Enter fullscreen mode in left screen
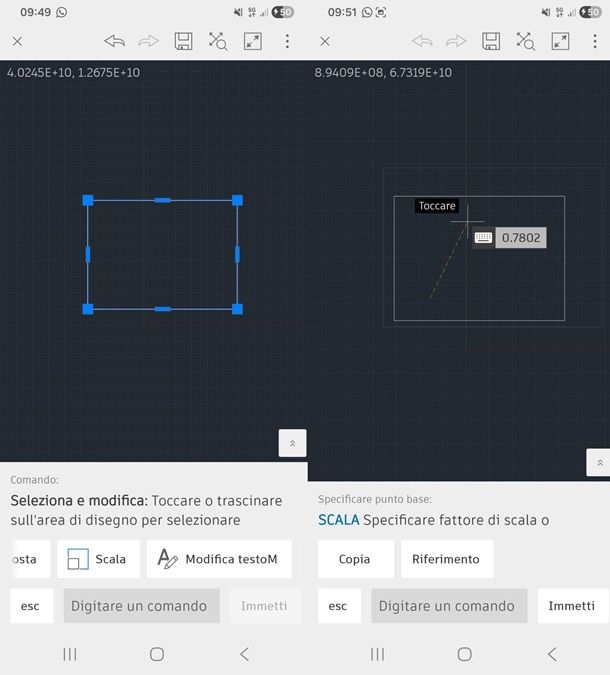This screenshot has width=610, height=675. pos(253,41)
